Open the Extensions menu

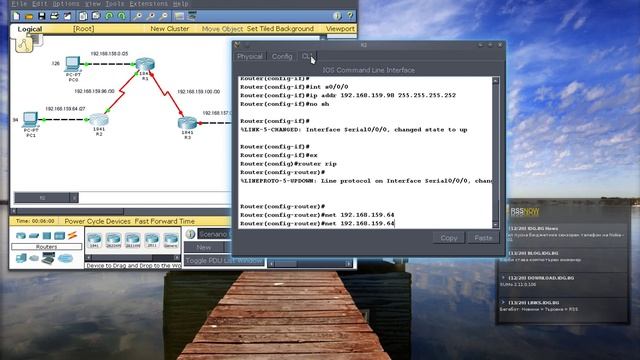coord(149,4)
